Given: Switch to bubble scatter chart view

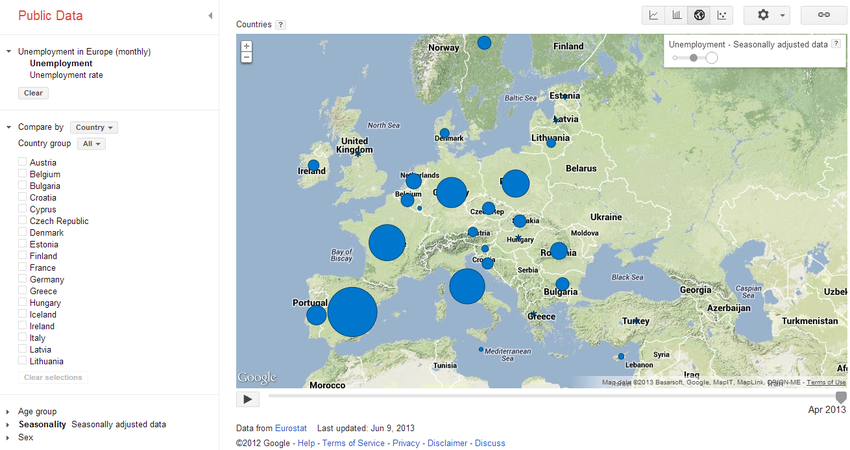Looking at the screenshot, I should [723, 15].
